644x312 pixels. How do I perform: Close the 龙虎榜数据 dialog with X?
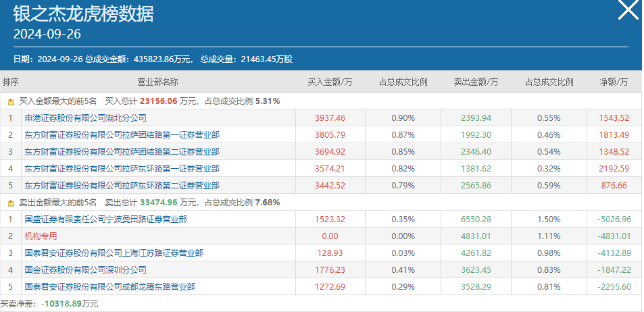pos(628,9)
